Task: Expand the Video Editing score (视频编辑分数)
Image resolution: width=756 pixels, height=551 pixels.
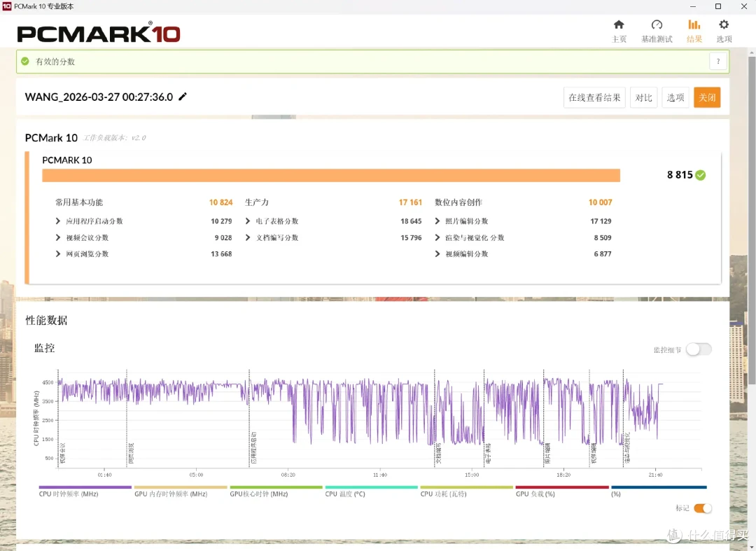Action: (x=437, y=254)
